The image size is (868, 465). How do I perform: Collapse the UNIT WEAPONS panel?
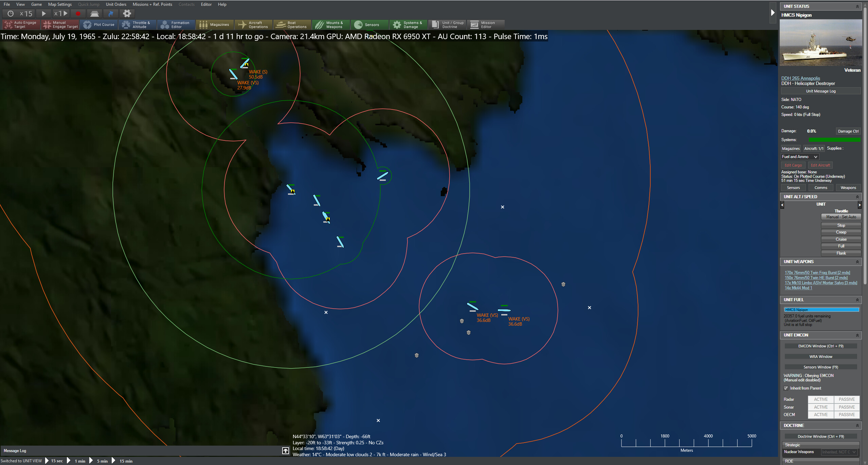(x=857, y=261)
